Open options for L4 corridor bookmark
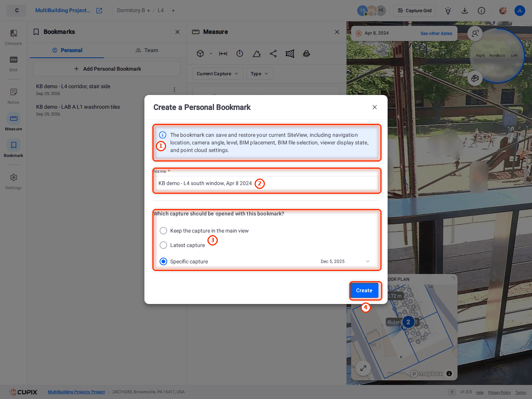The width and height of the screenshot is (532, 399). pyautogui.click(x=174, y=90)
